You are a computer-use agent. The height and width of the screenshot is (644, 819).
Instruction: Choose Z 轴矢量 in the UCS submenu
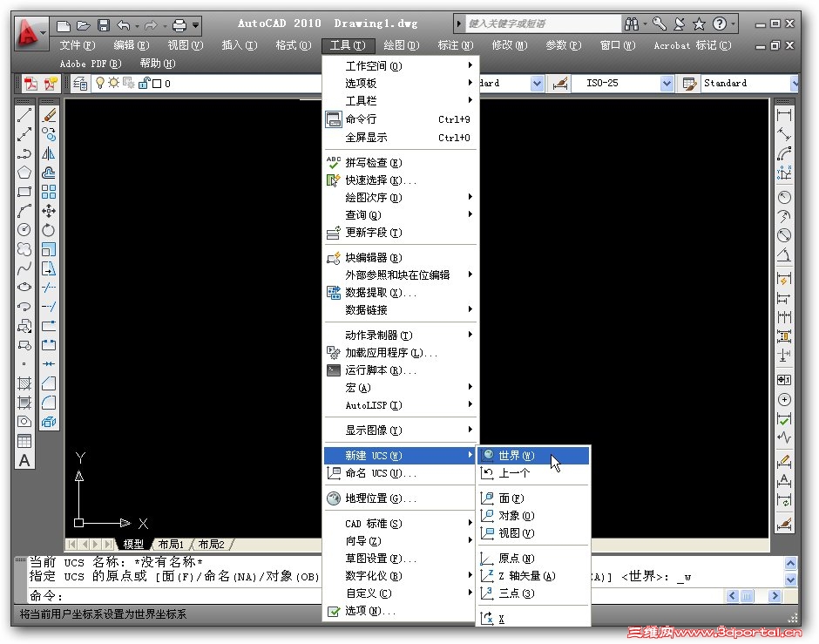click(534, 575)
